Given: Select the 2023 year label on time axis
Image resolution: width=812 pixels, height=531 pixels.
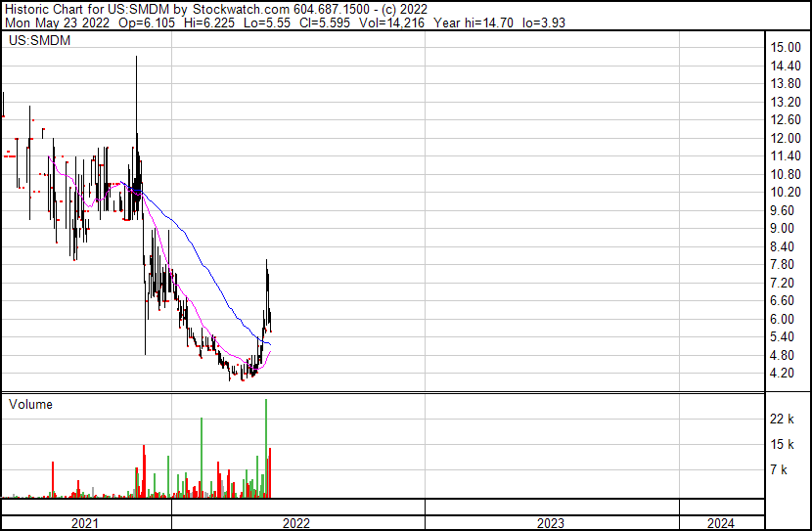Looking at the screenshot, I should pos(550,523).
